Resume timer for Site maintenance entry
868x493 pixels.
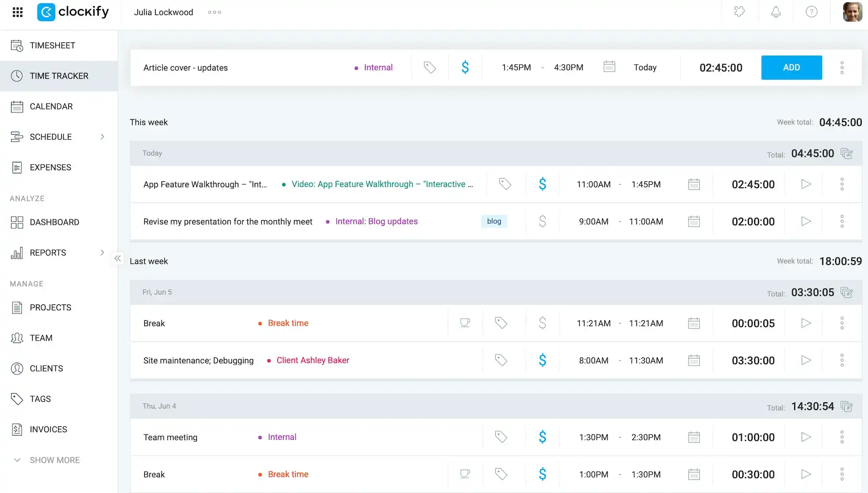(x=806, y=360)
